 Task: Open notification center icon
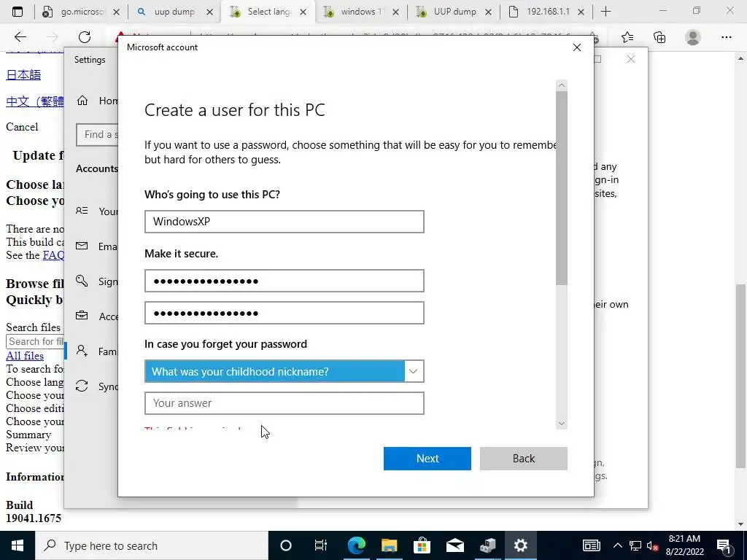coord(724,545)
